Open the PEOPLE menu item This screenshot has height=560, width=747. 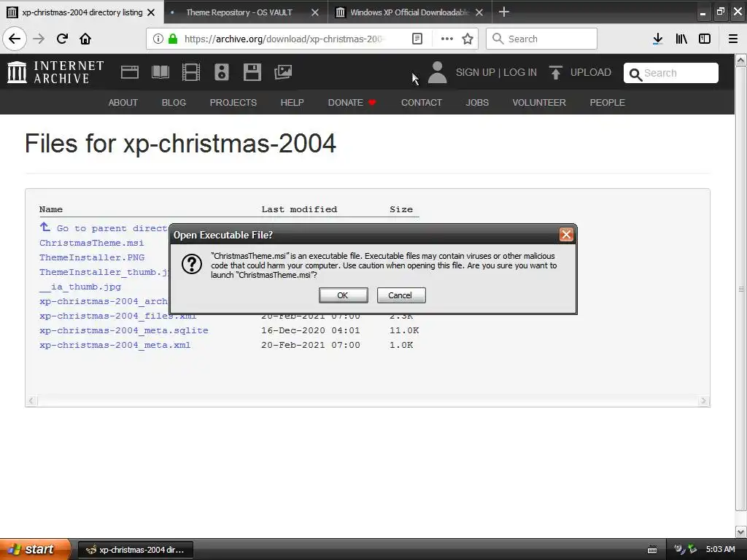[x=608, y=102]
